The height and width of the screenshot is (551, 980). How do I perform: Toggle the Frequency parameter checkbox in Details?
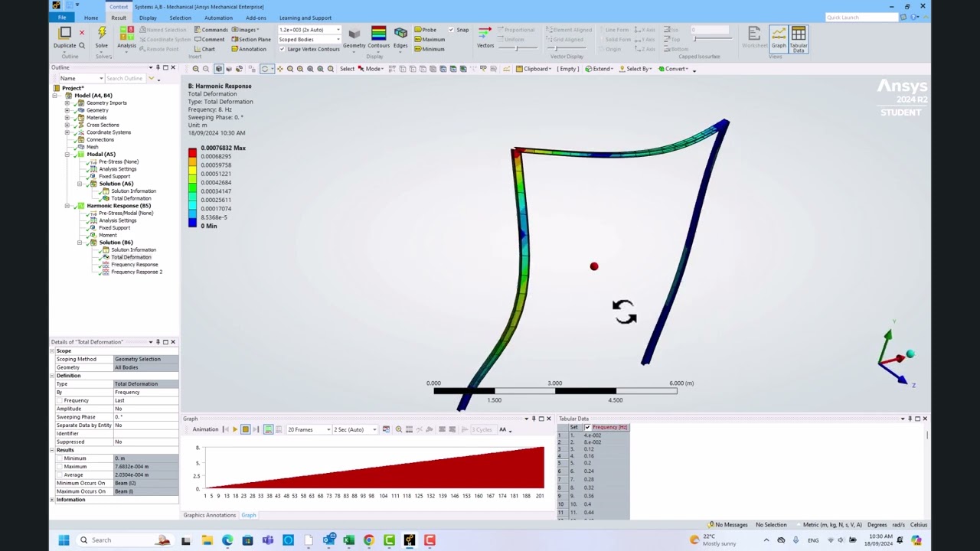[x=59, y=401]
